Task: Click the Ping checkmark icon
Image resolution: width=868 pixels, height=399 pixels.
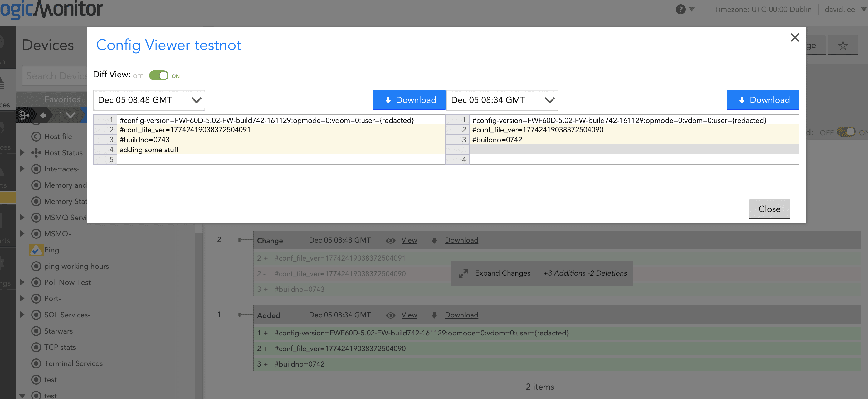Action: click(x=36, y=250)
